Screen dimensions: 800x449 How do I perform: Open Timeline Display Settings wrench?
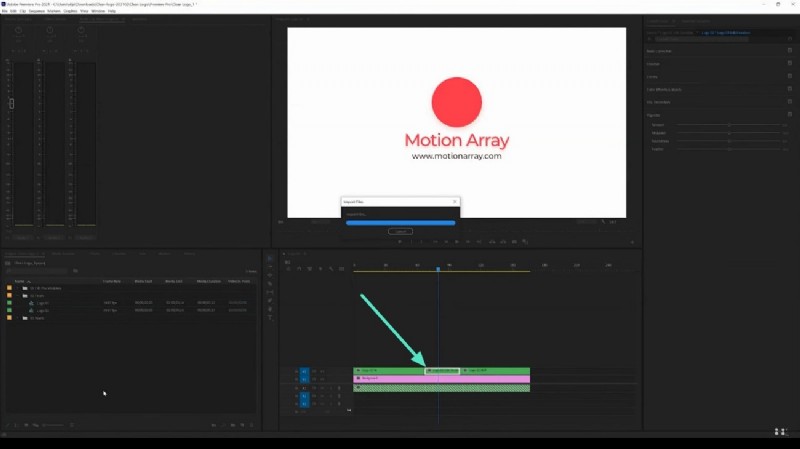(331, 269)
